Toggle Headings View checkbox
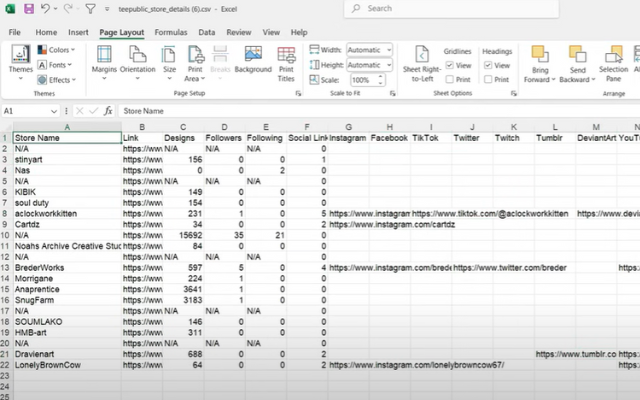Viewport: 640px width, 400px height. pos(488,65)
